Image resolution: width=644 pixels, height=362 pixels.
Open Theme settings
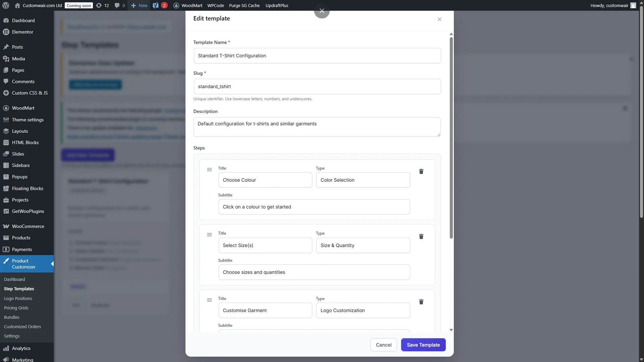[x=27, y=120]
